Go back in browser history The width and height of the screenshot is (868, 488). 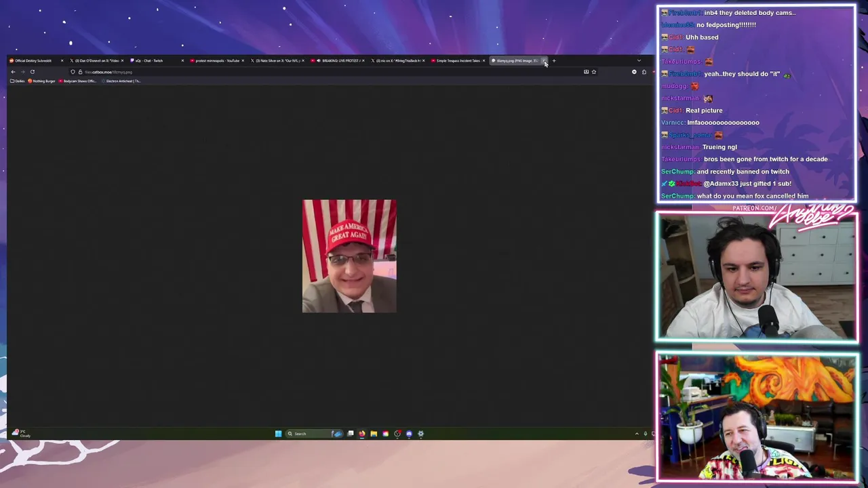13,72
